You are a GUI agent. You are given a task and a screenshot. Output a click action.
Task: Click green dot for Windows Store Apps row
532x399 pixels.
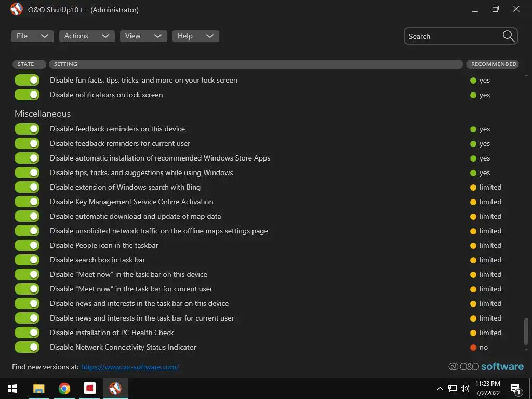(473, 158)
